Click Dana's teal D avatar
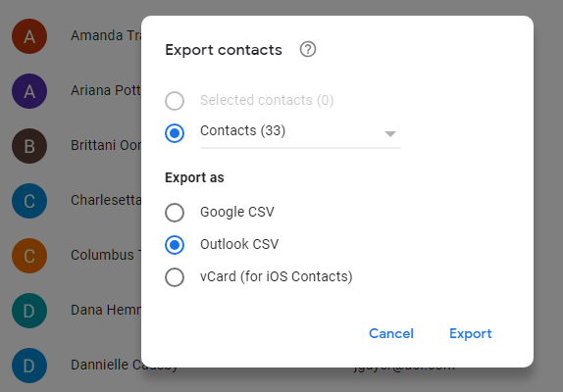The image size is (563, 392). tap(29, 311)
